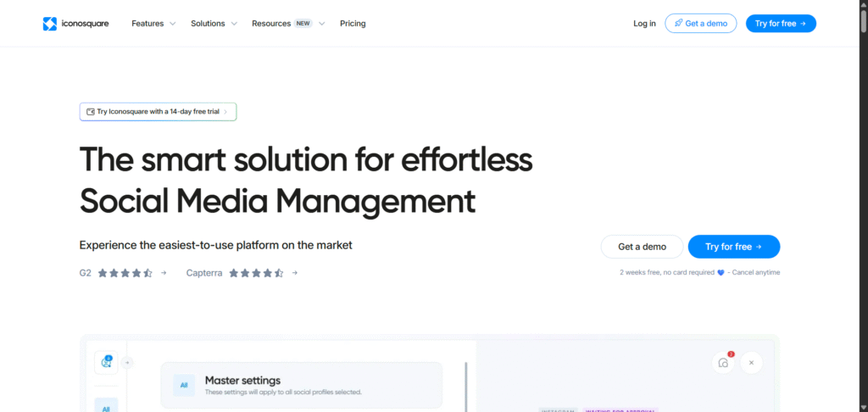Viewport: 868px width, 412px height.
Task: Close the preview panel with X icon
Action: pos(751,363)
